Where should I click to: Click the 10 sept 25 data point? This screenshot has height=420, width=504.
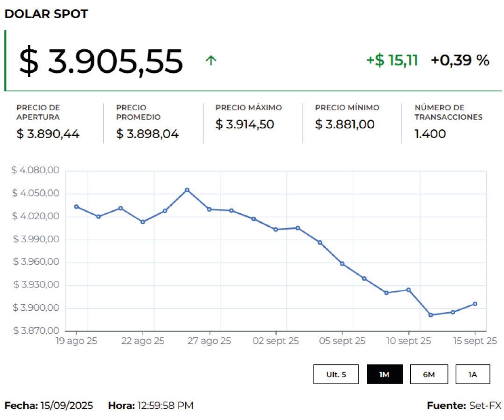409,290
